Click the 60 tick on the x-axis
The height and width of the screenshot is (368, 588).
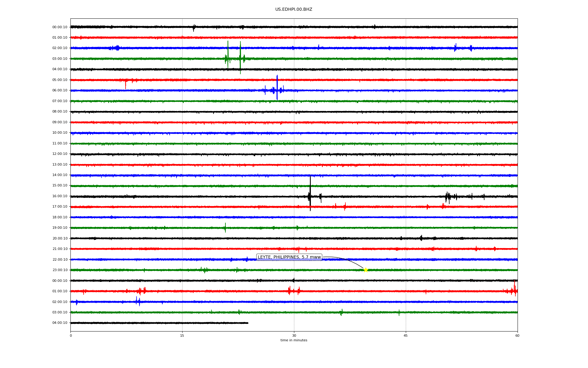[517, 335]
